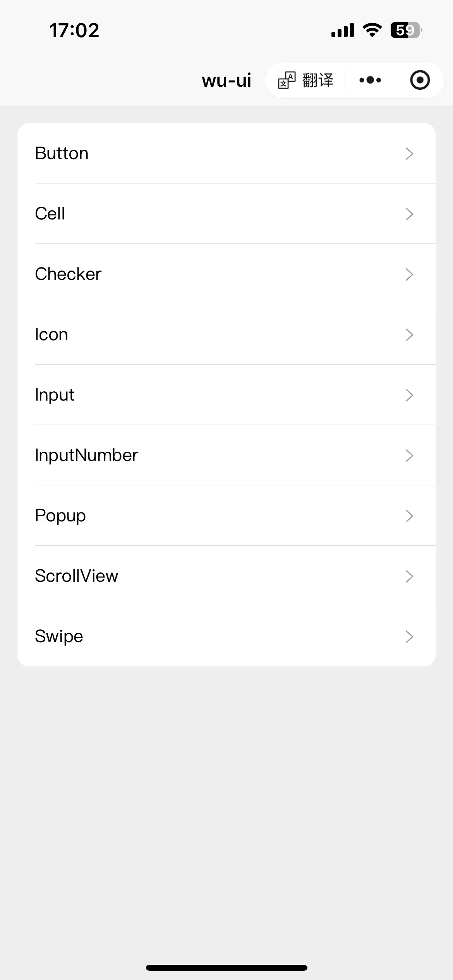Open the Button component page
The image size is (453, 980).
[x=226, y=153]
